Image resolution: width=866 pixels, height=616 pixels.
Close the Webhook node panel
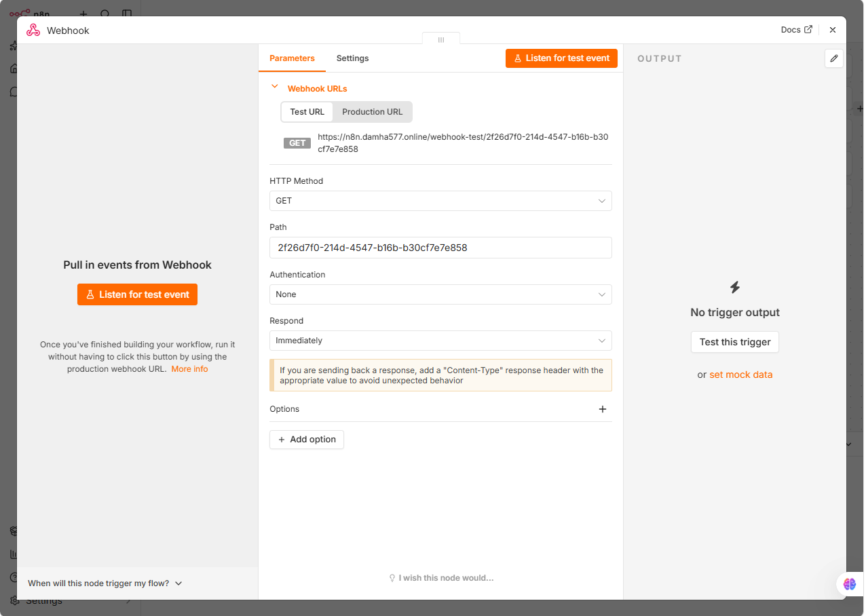833,30
